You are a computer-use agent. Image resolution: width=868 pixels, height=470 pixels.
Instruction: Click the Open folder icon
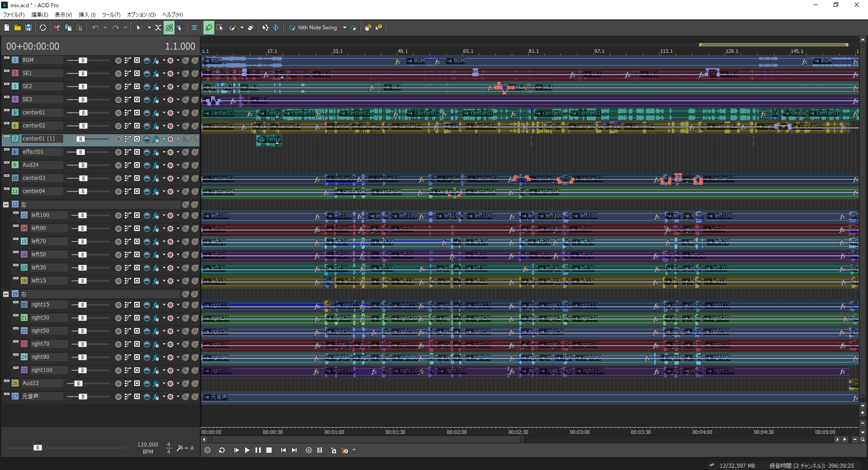tap(17, 28)
